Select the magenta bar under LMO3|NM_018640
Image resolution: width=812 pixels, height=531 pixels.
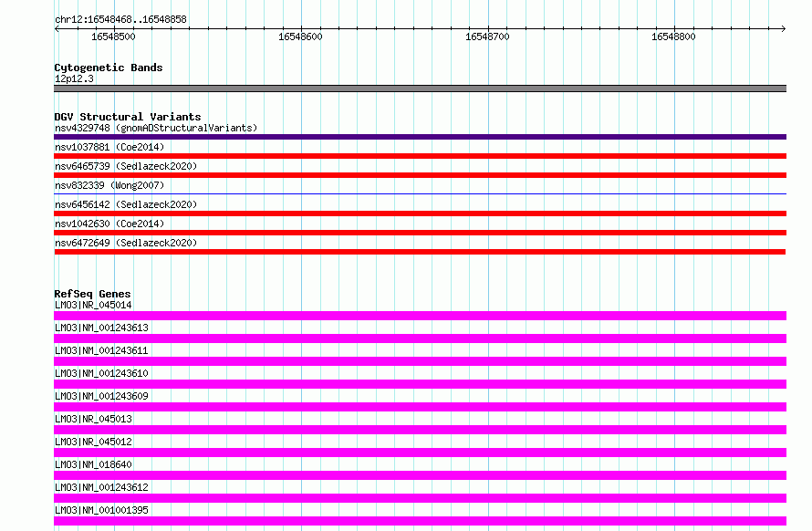coord(420,475)
